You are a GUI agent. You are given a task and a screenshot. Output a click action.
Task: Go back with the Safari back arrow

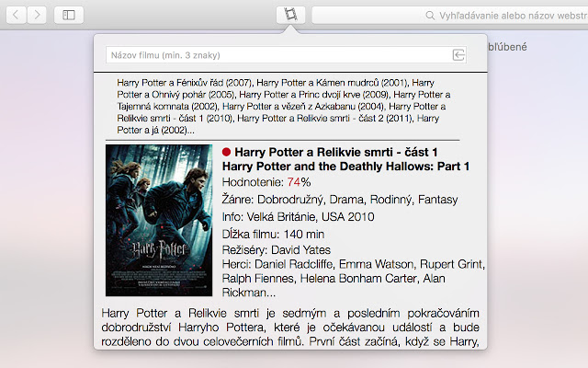[17, 15]
